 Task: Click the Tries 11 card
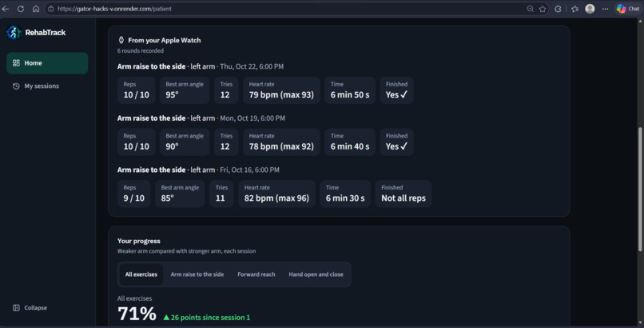click(221, 194)
